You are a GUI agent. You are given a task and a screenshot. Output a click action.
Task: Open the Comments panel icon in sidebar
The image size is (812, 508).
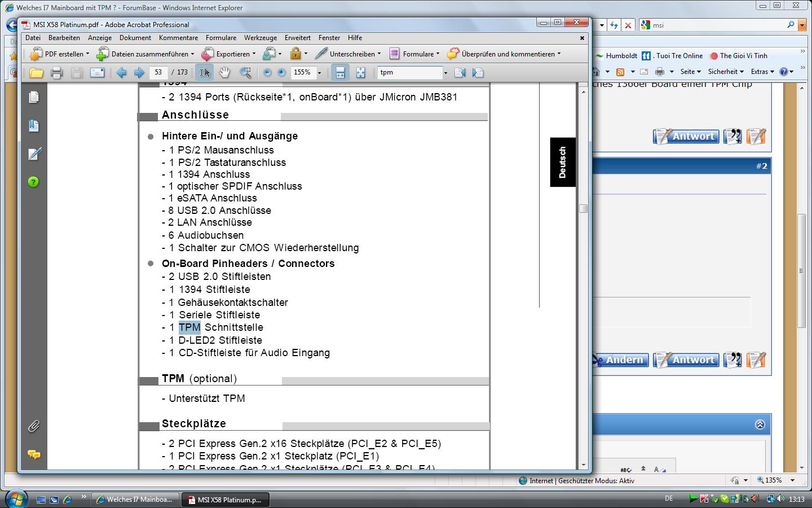(34, 454)
